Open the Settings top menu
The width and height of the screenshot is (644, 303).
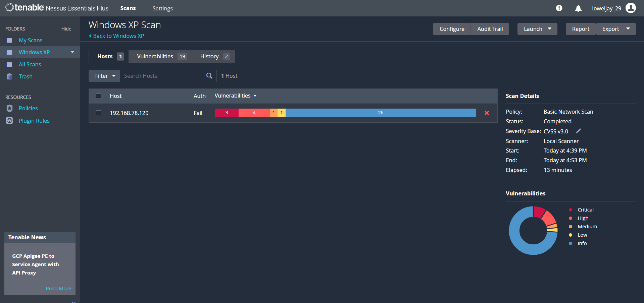click(x=162, y=8)
